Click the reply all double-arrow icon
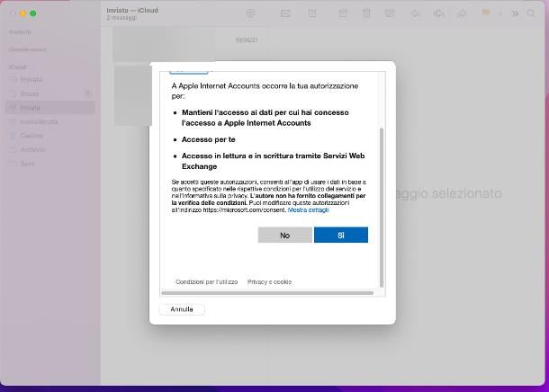Screen dimensions: 549x392 pyautogui.click(x=438, y=13)
